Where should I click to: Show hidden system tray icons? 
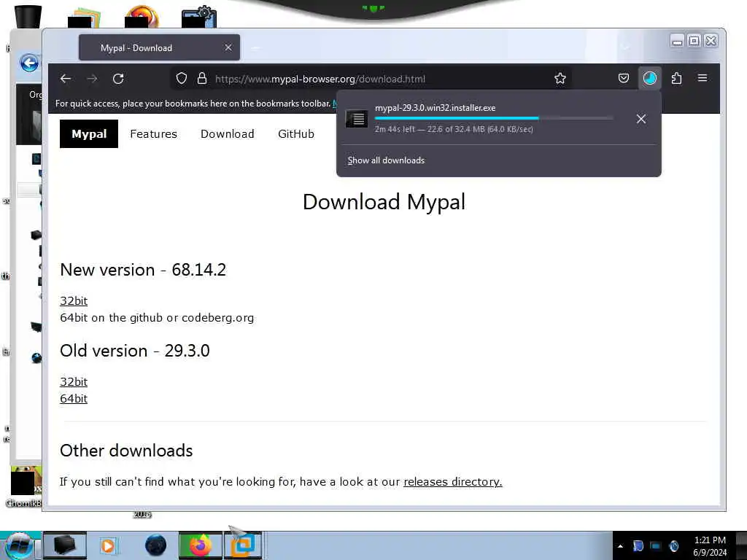pyautogui.click(x=620, y=546)
